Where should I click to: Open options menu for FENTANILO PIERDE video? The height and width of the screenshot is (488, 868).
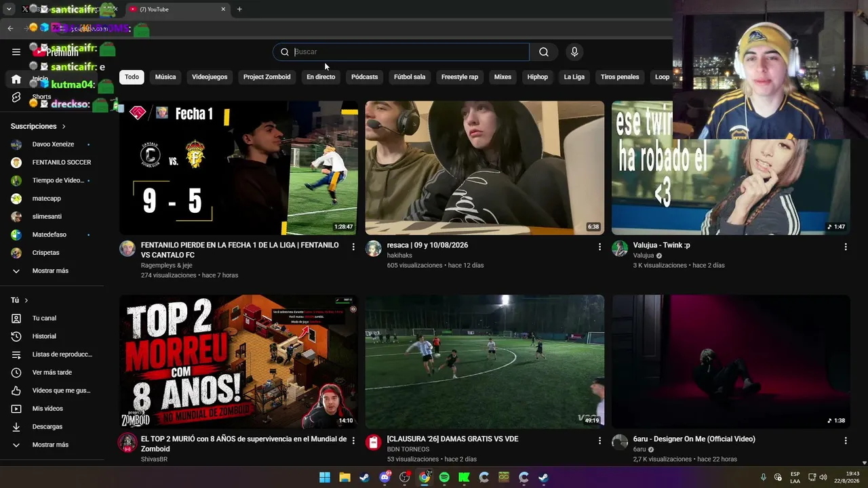tap(353, 247)
